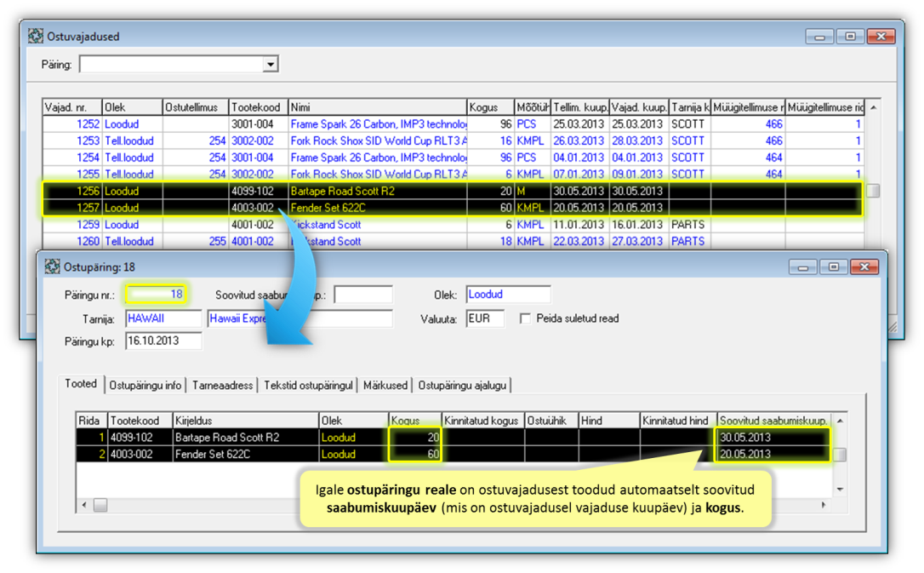Click the Valuuta field showing EUR
924x573 pixels.
(484, 318)
